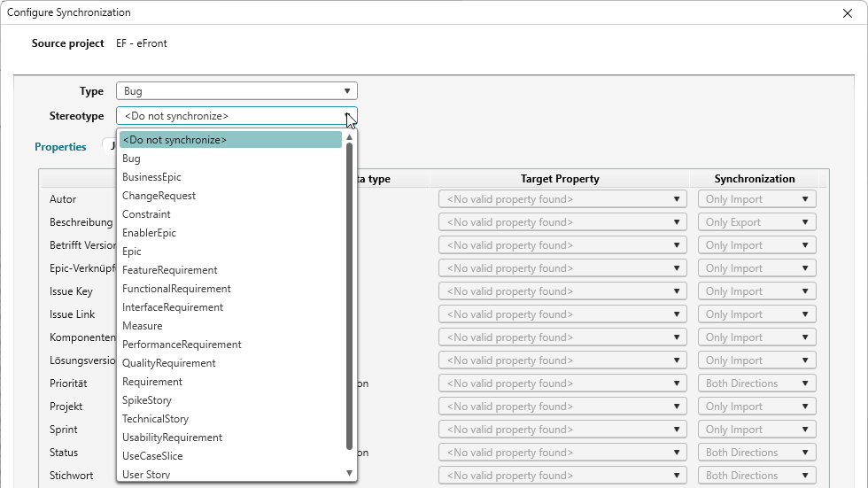Open the Type dropdown showing Bug

coord(236,90)
